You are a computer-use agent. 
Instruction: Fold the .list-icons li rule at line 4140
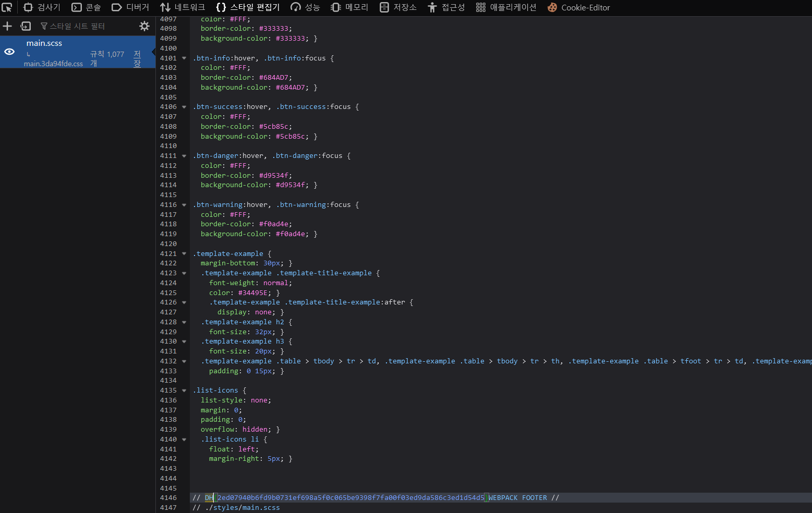coord(184,439)
